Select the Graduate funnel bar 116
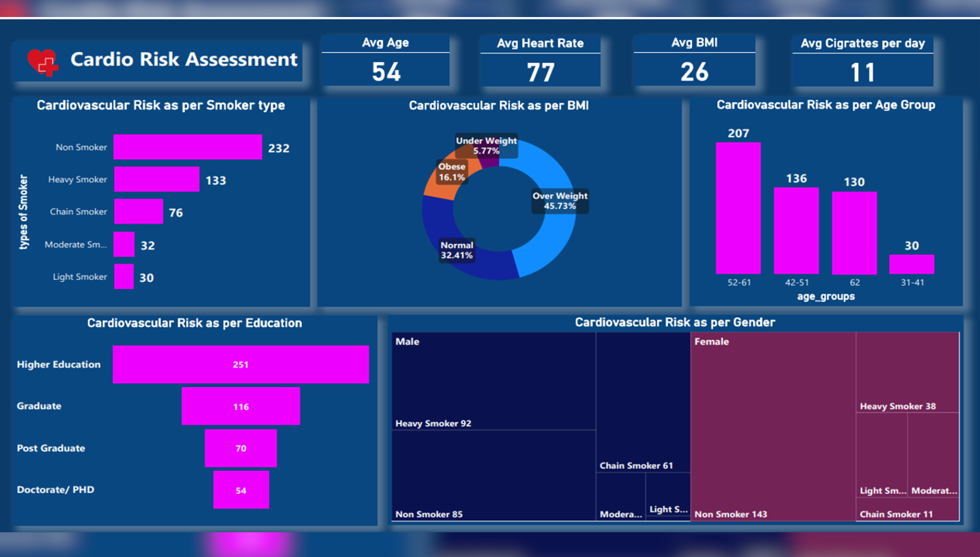This screenshot has width=980, height=557. pyautogui.click(x=241, y=406)
